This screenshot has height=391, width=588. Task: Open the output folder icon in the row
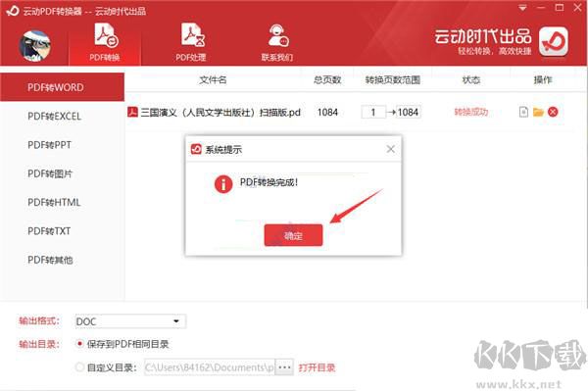(538, 112)
